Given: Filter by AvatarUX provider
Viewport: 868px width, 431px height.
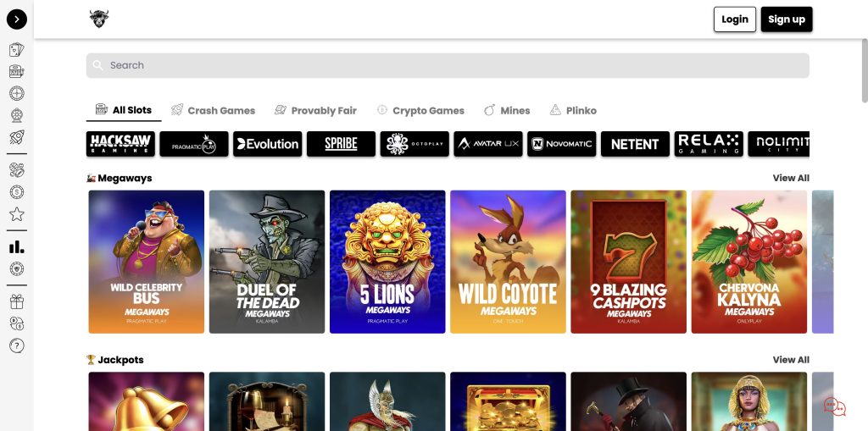Looking at the screenshot, I should (488, 144).
